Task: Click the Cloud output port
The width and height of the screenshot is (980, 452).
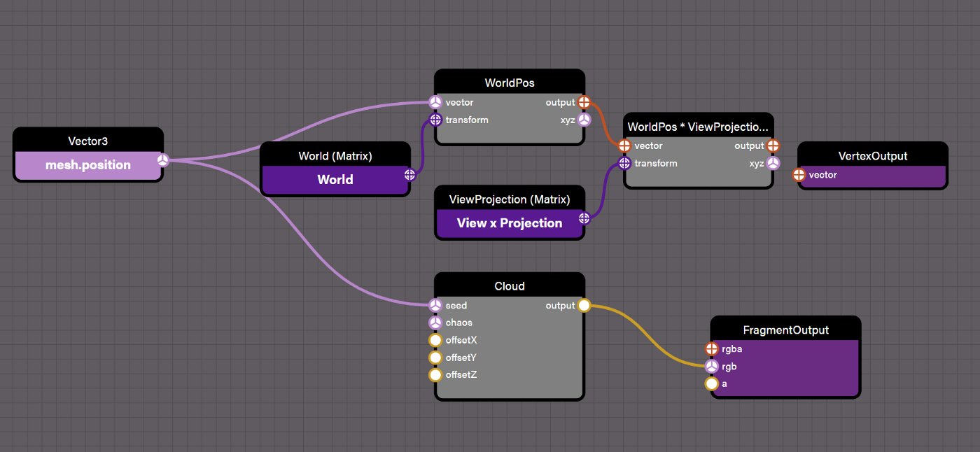Action: (x=584, y=305)
